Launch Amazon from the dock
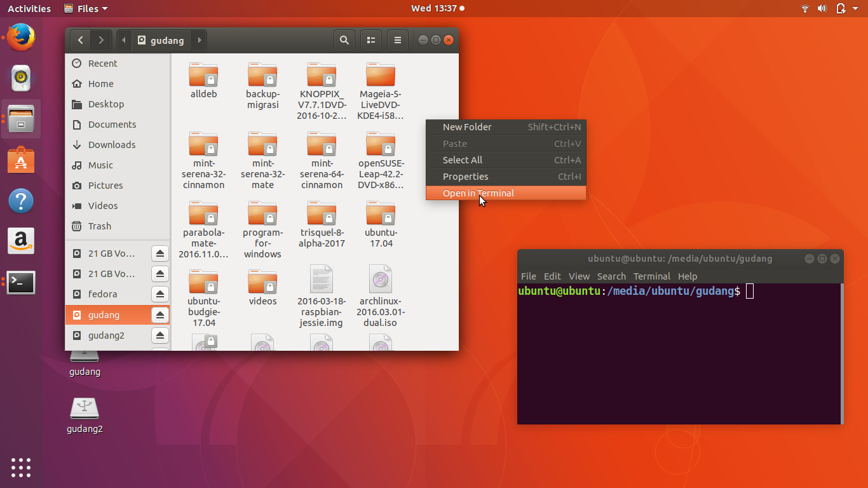This screenshot has width=868, height=488. [x=21, y=241]
